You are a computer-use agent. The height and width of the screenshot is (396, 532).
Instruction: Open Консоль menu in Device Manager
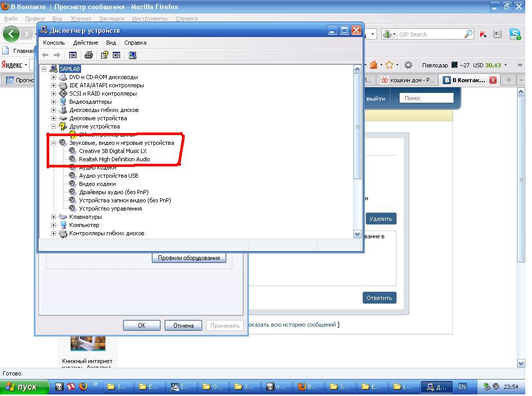53,43
